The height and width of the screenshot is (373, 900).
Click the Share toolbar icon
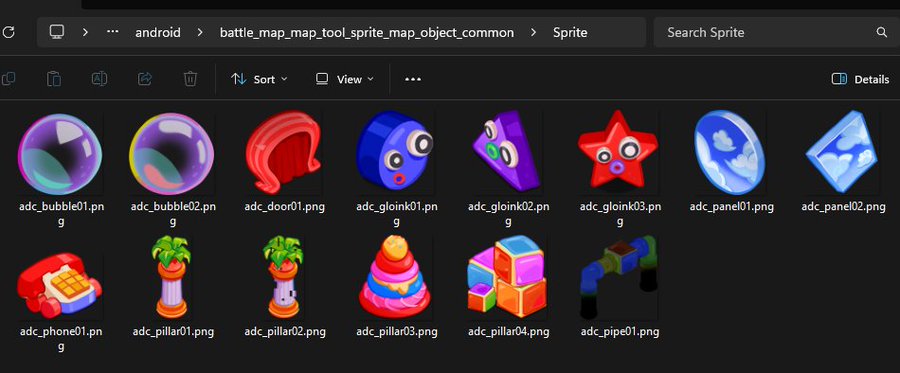tap(145, 79)
